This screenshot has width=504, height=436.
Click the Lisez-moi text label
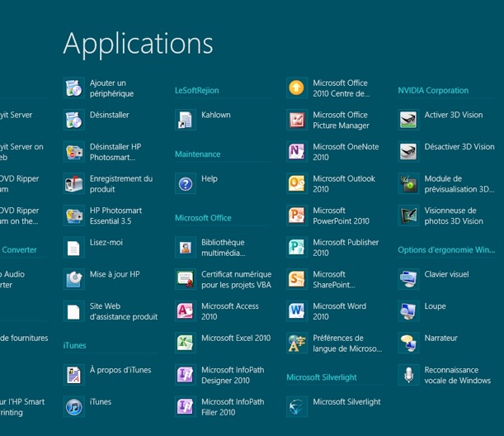pyautogui.click(x=106, y=242)
